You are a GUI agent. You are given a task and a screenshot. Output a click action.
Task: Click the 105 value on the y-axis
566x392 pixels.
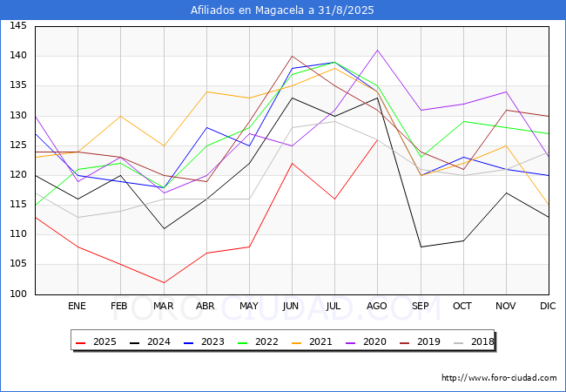[x=18, y=264]
